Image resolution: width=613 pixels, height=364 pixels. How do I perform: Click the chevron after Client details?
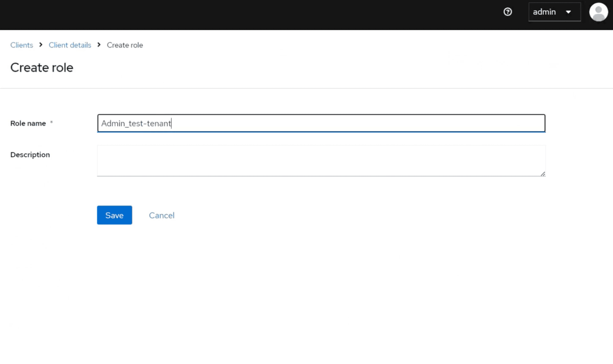(99, 45)
